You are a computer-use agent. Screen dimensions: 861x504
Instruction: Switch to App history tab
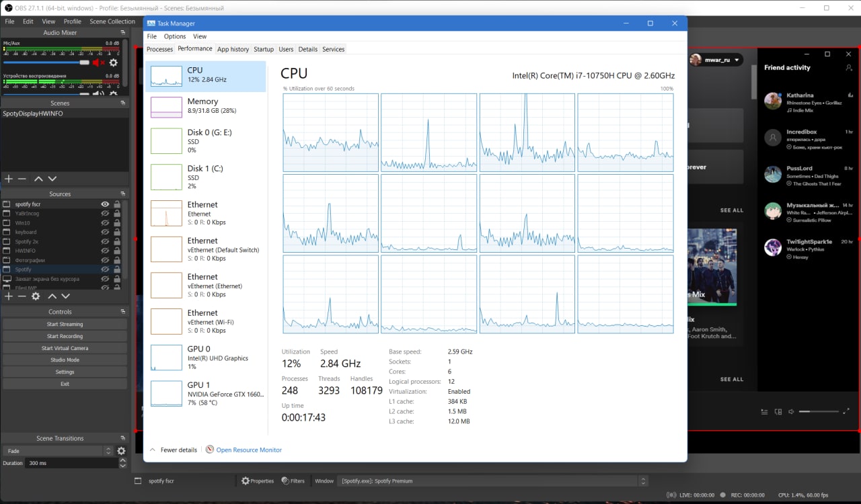tap(233, 49)
